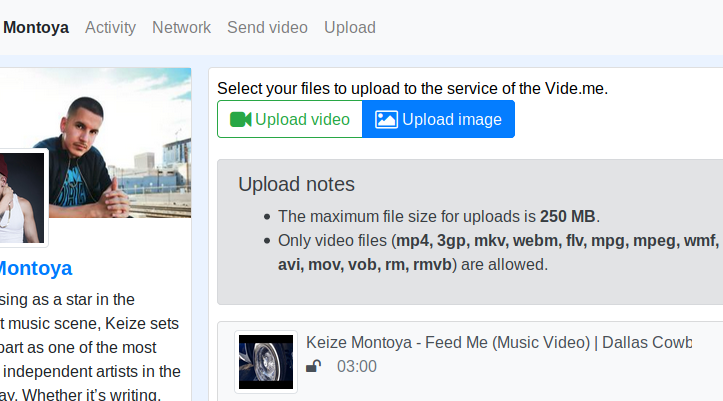This screenshot has width=723, height=401.
Task: Click the Upload notes heading
Action: coord(296,184)
